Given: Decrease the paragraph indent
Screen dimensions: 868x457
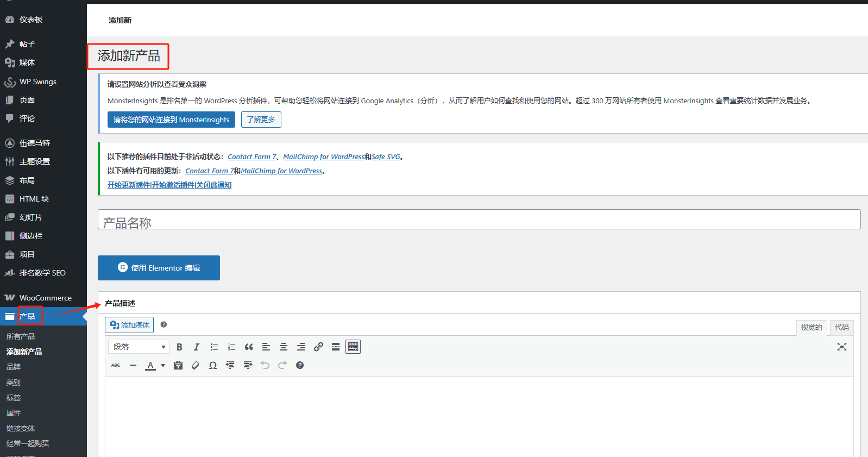Looking at the screenshot, I should 230,365.
